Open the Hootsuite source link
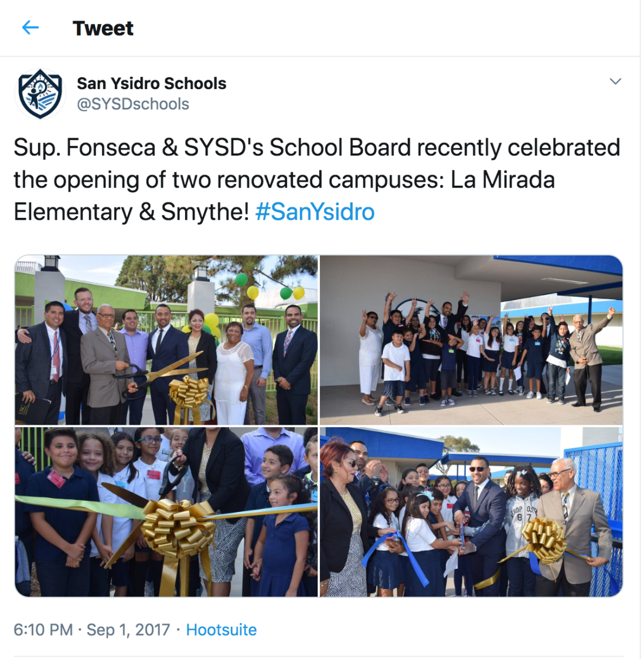644x659 pixels. coord(221,630)
